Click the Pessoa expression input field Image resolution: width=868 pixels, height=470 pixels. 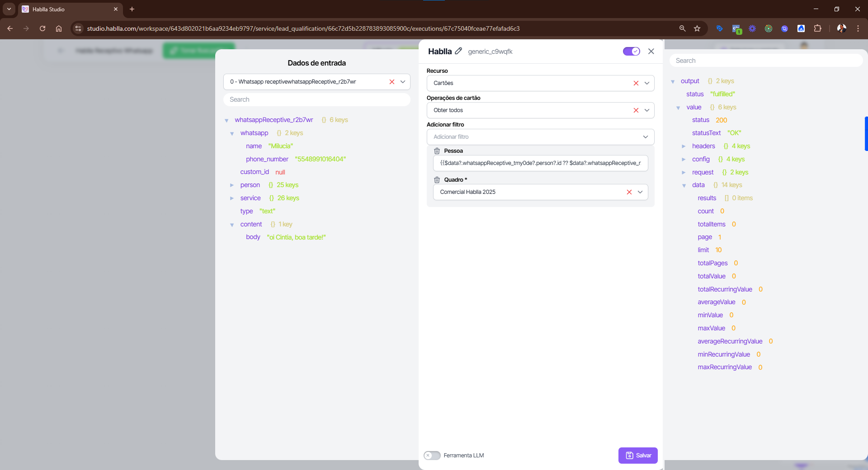click(x=540, y=163)
